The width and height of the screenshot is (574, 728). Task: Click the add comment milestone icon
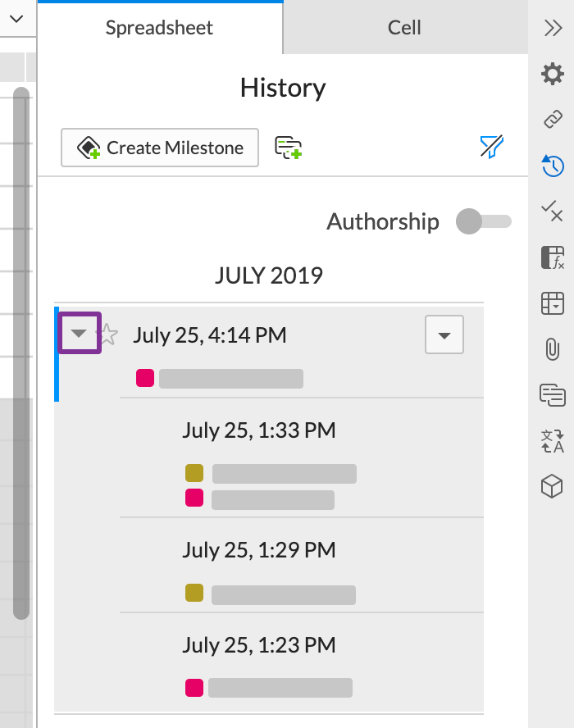288,148
